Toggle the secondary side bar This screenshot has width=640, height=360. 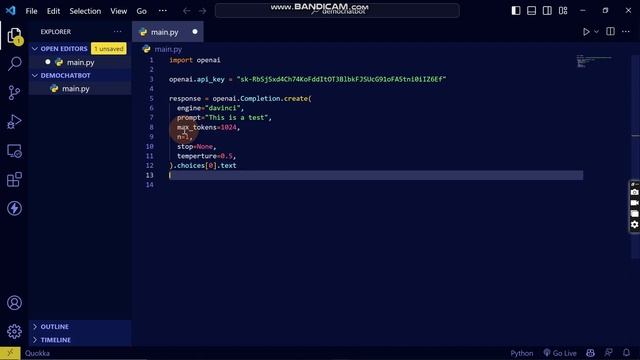tap(547, 11)
